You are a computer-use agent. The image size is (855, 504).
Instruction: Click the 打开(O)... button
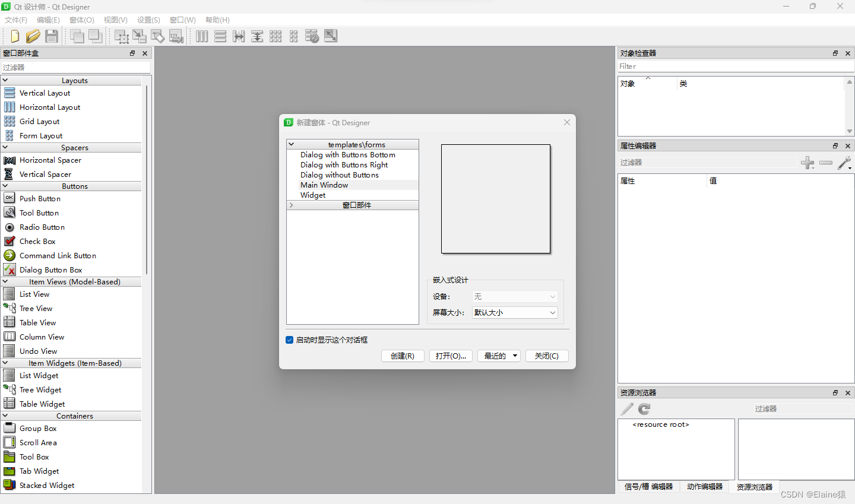pos(451,356)
